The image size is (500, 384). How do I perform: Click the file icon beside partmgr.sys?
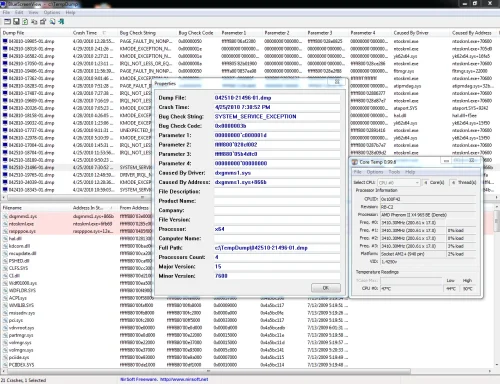[5, 335]
